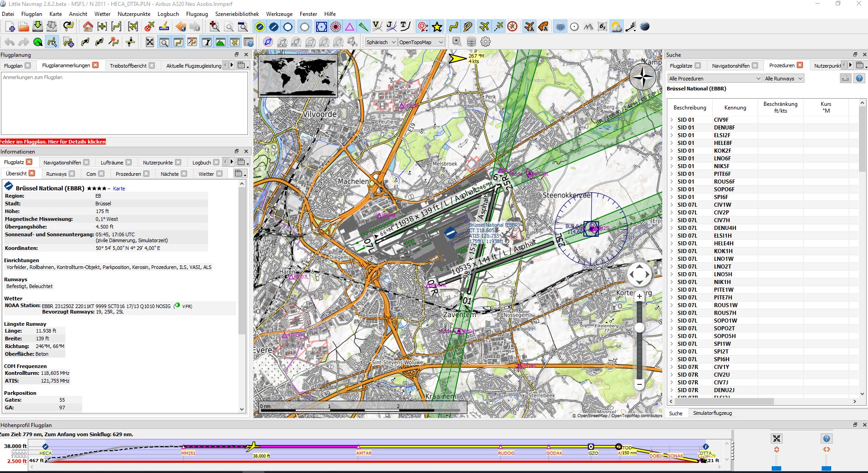Toggle the green elevation profile window button
The height and width of the screenshot is (473, 868).
click(220, 42)
